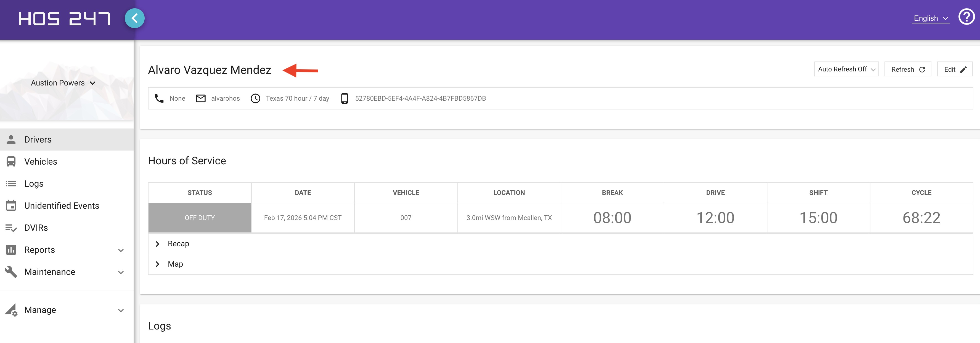Open Manage in the sidebar
Screen dimensions: 980x343
pyautogui.click(x=67, y=310)
